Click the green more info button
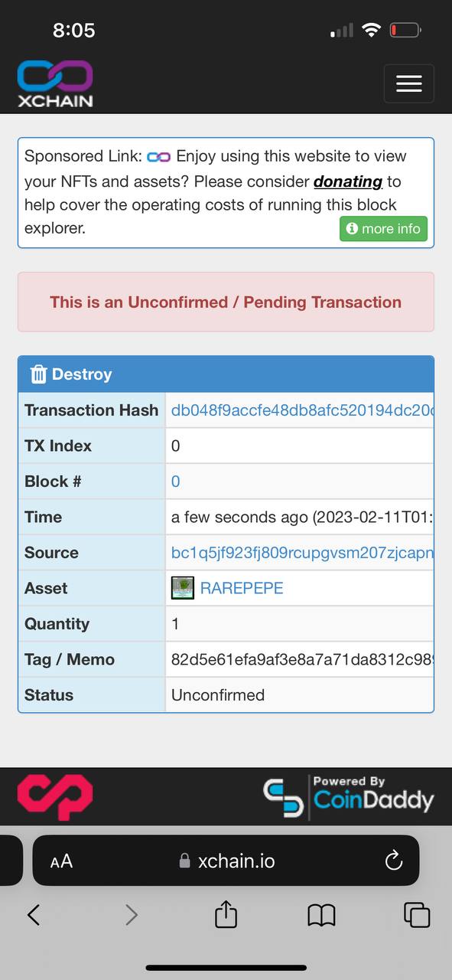The image size is (452, 980). tap(383, 229)
